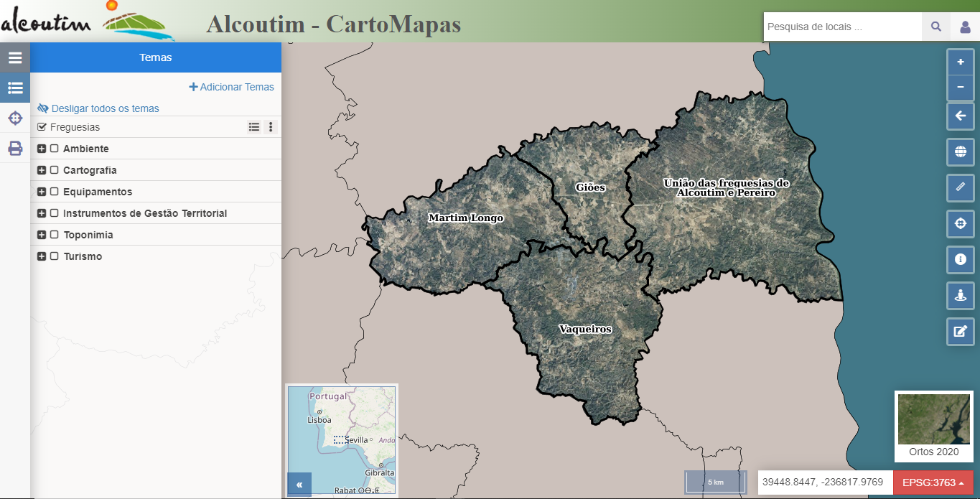Expand the Equipamentos theme group

(42, 192)
